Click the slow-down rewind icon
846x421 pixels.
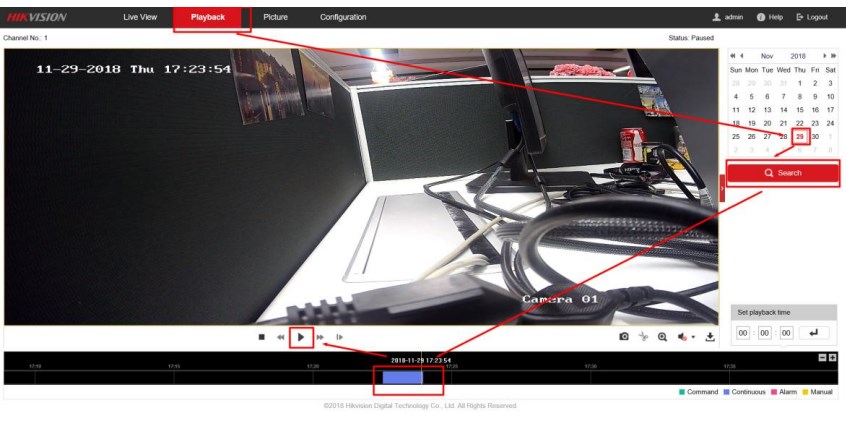[x=281, y=338]
